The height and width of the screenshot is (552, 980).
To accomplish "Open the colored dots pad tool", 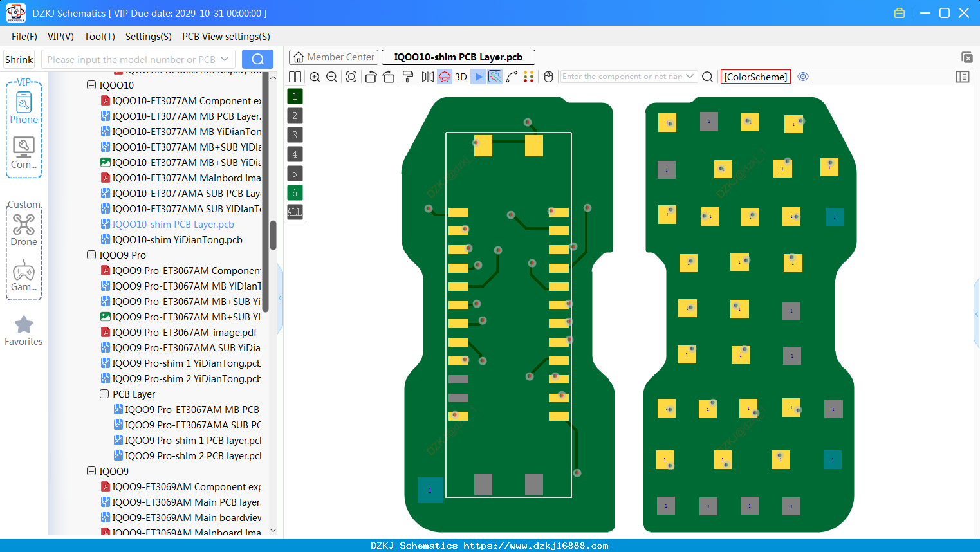I will (x=529, y=77).
